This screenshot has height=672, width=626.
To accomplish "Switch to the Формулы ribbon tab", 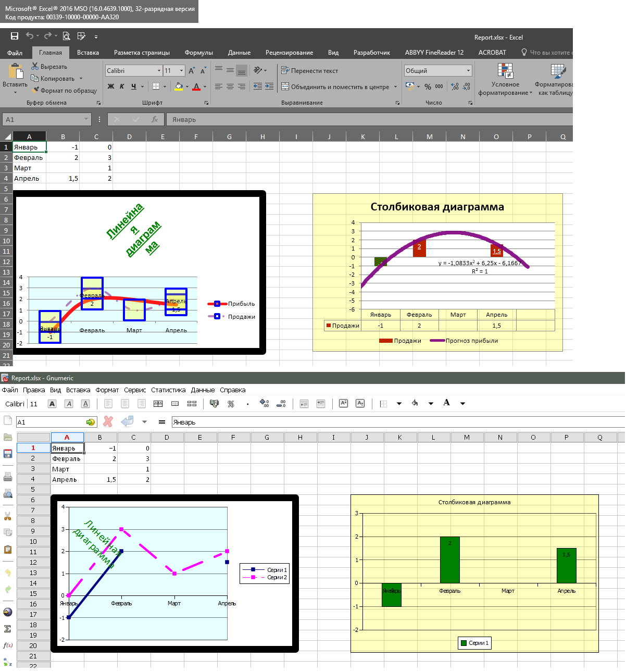I will pyautogui.click(x=198, y=53).
